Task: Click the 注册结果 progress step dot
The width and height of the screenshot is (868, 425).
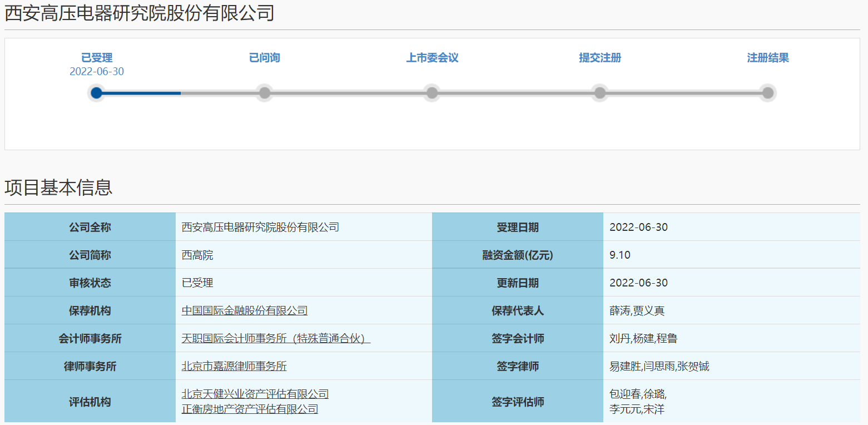Action: click(768, 93)
